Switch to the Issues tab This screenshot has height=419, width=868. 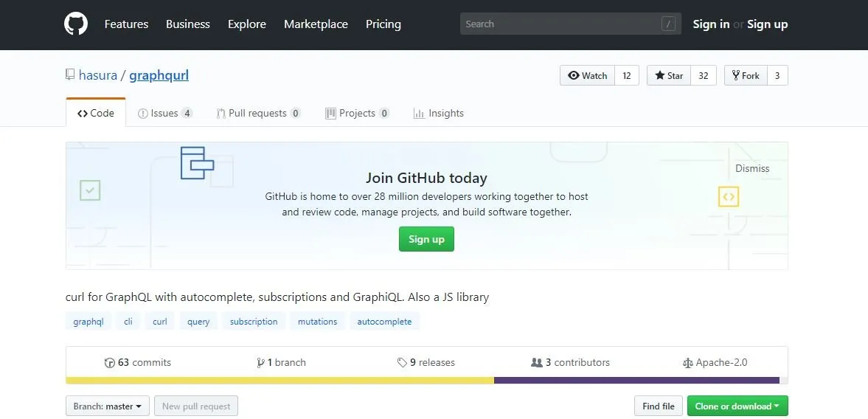[165, 113]
